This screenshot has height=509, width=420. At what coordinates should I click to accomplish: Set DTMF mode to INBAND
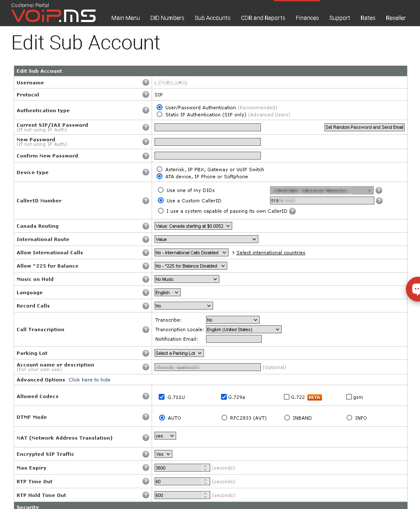pos(287,418)
